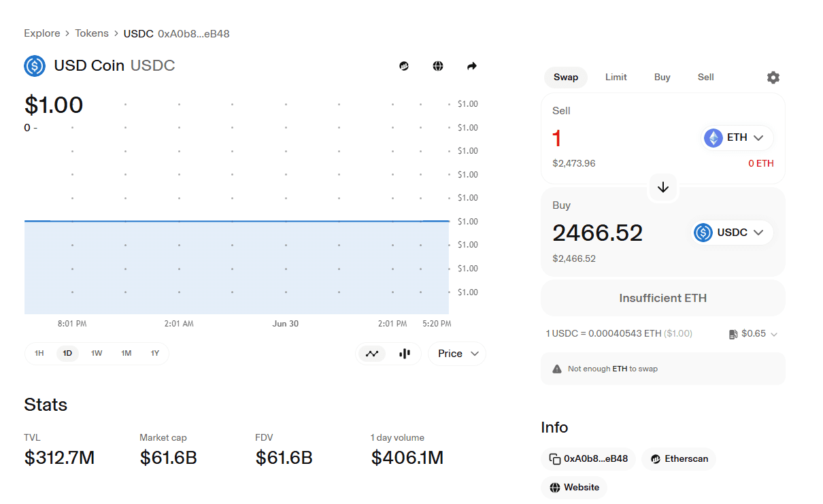Viewport: 823px width, 504px height.
Task: Switch to the Swap tab
Action: (x=566, y=78)
